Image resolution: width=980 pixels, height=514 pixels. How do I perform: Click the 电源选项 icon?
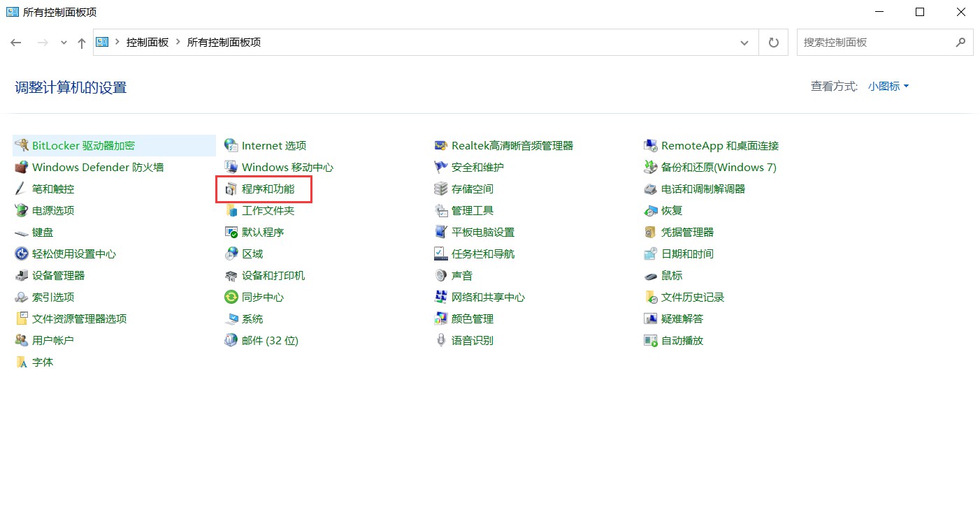pyautogui.click(x=21, y=211)
